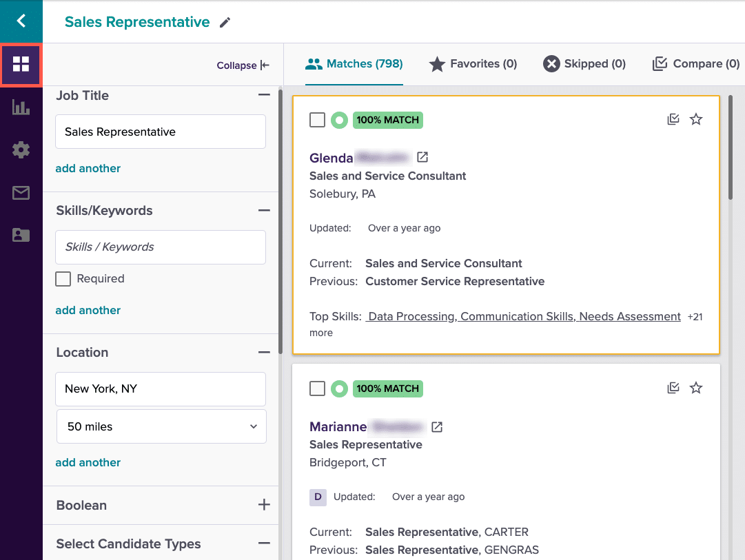Screen dimensions: 745x560
Task: Expand the Boolean section
Action: [x=264, y=505]
